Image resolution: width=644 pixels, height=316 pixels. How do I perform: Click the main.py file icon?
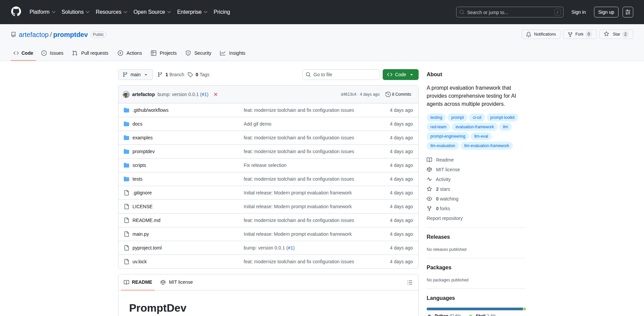pos(126,234)
